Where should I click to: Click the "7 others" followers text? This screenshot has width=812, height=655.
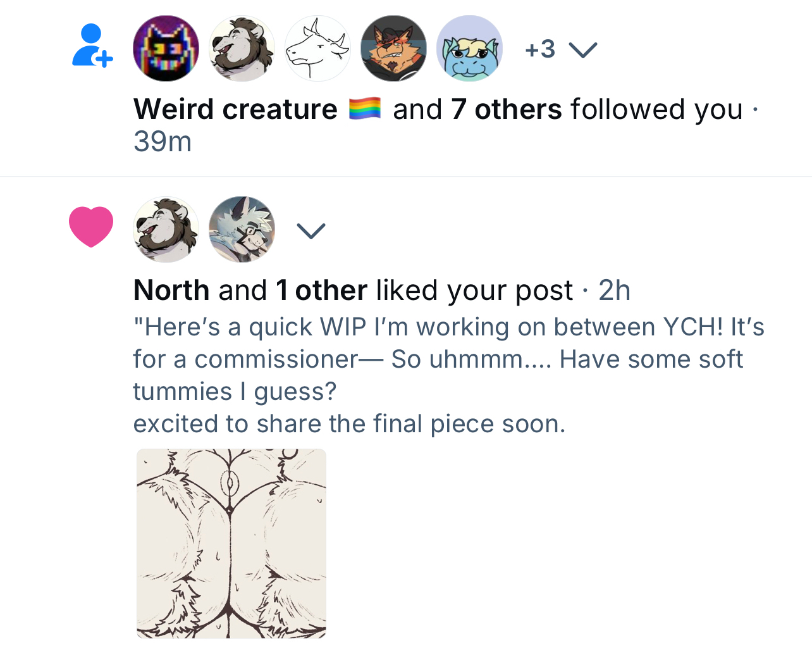tap(506, 109)
